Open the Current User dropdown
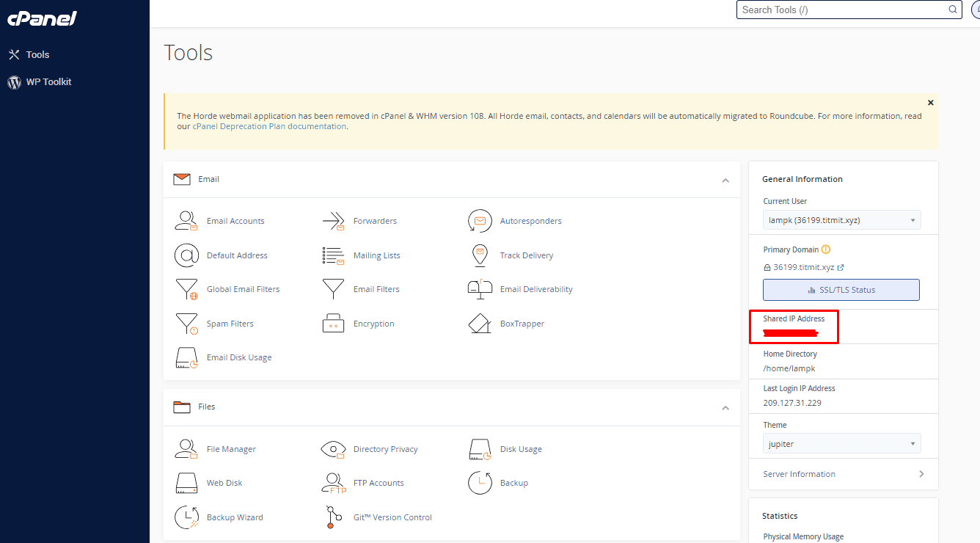The height and width of the screenshot is (543, 980). coord(841,220)
